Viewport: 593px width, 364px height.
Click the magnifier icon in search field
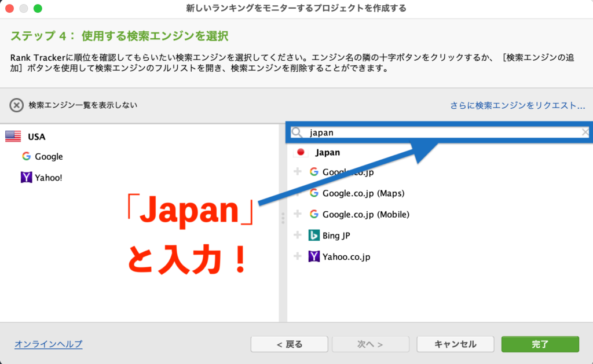click(297, 133)
